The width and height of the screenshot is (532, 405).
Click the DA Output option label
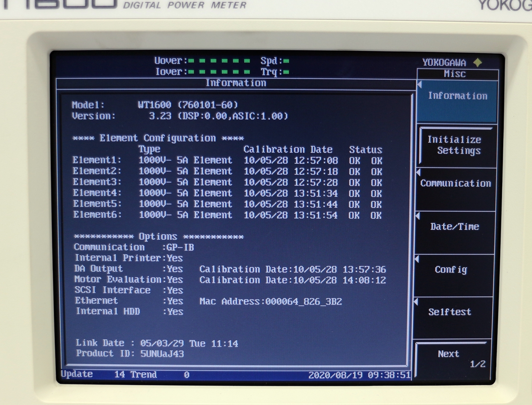pyautogui.click(x=98, y=269)
